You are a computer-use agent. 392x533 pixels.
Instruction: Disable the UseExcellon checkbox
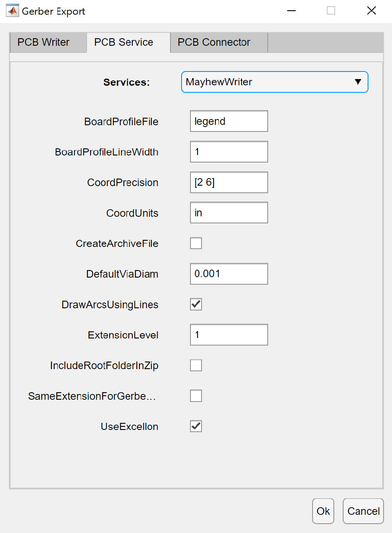click(196, 426)
